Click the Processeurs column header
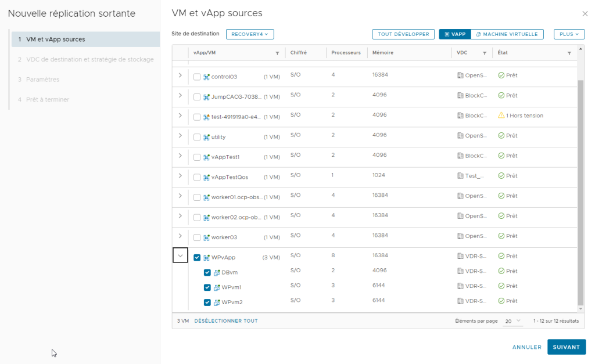Viewport: 595px width, 364px height. click(346, 53)
